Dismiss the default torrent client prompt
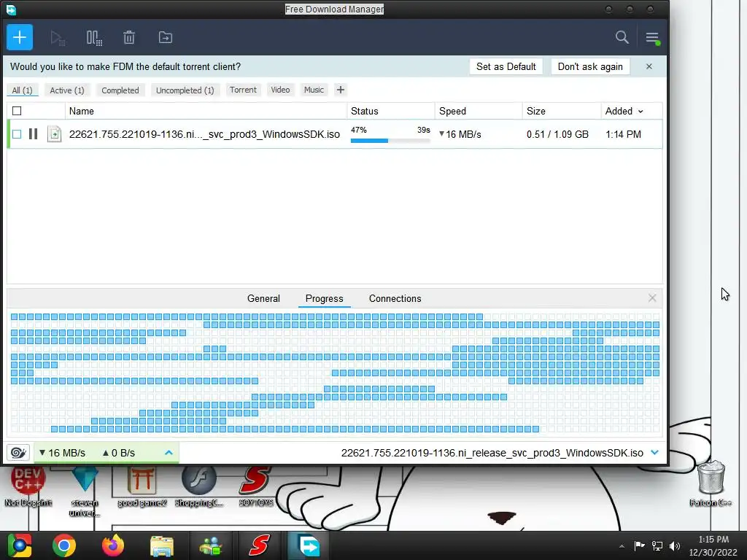This screenshot has width=747, height=560. click(x=649, y=66)
